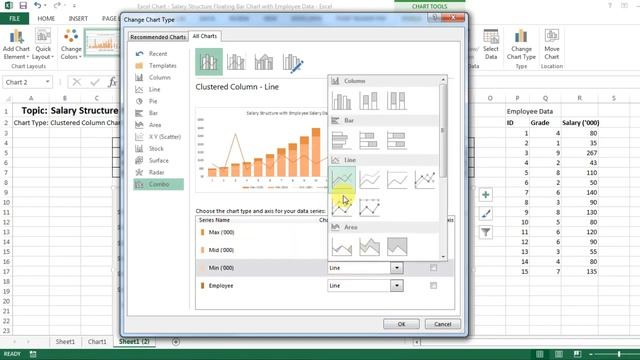Choose Line with Markers chart type
Image resolution: width=640 pixels, height=360 pixels.
pos(424,179)
